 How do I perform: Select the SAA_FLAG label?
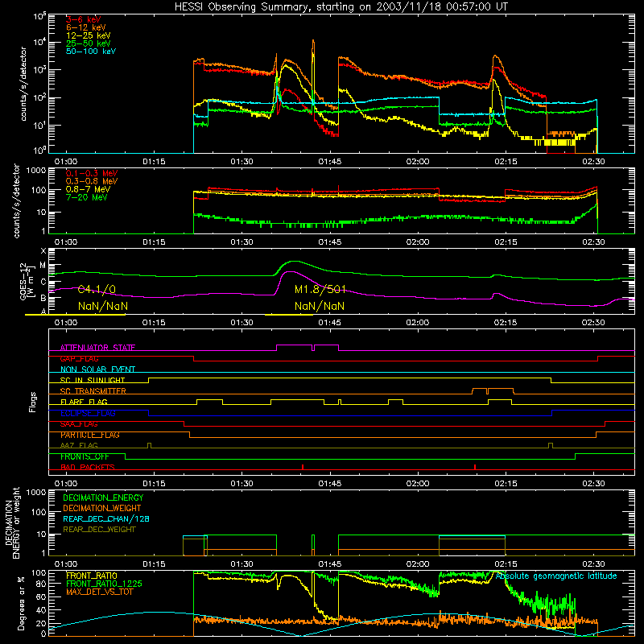[x=79, y=424]
